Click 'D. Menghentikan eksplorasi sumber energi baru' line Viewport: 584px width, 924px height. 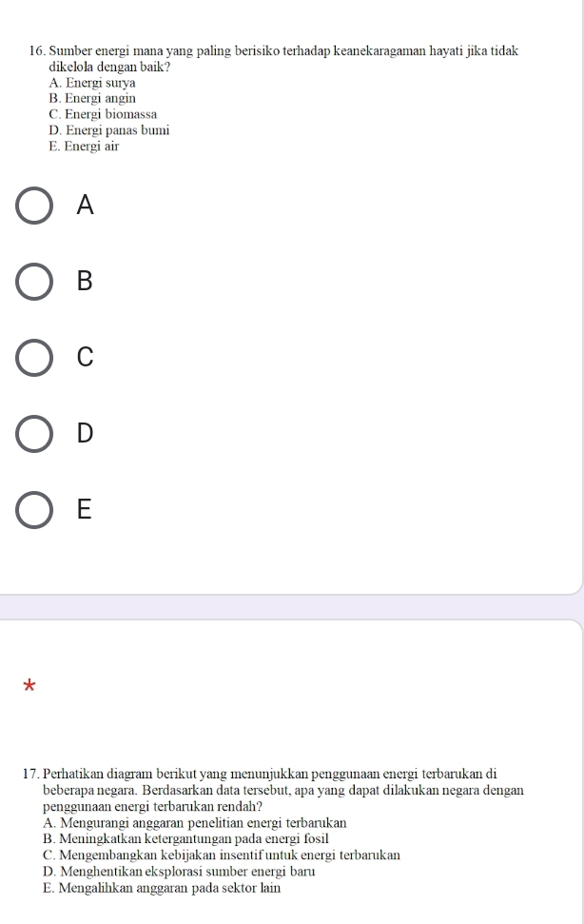tap(179, 872)
